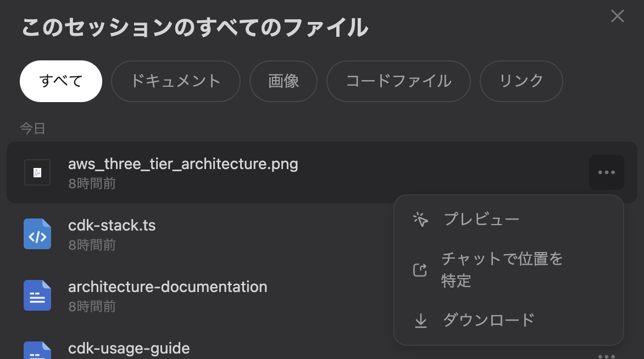Open the more options for cdk-usage-guide
644x359 pixels.
tap(607, 356)
